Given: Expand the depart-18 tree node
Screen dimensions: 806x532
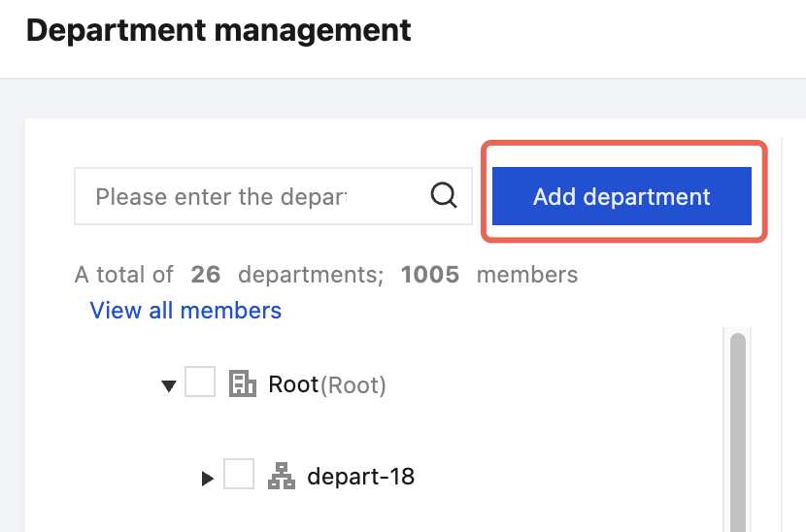Looking at the screenshot, I should (x=207, y=479).
